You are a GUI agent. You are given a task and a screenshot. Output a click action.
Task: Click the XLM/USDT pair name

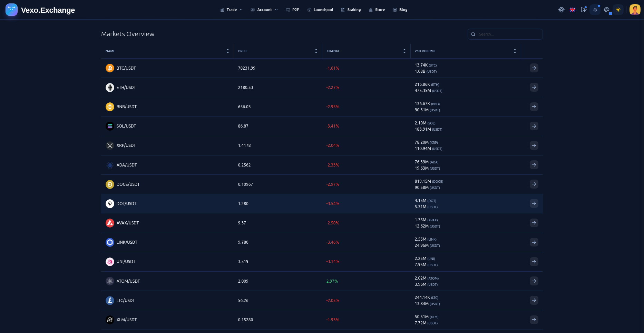(127, 320)
